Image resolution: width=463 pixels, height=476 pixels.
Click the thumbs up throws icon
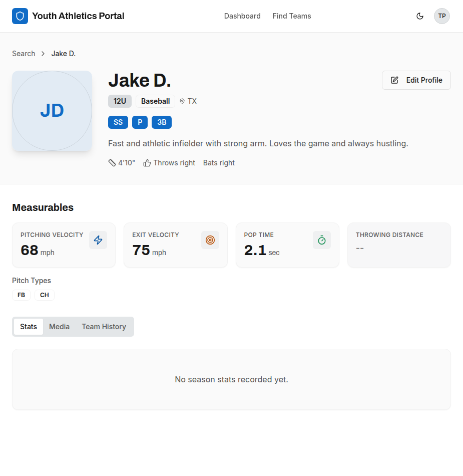147,163
